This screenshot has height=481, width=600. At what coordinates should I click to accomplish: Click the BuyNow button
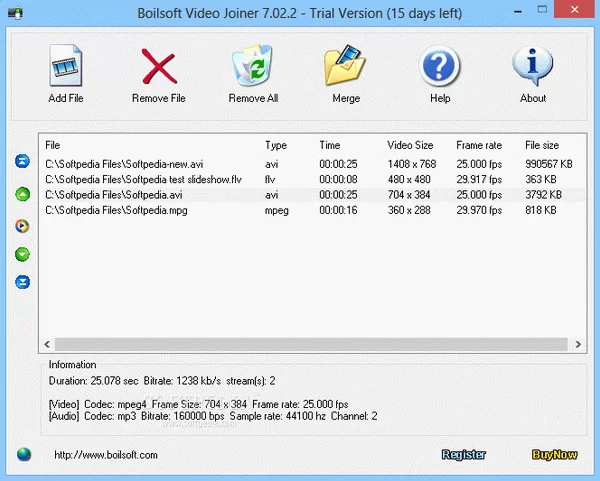click(554, 455)
